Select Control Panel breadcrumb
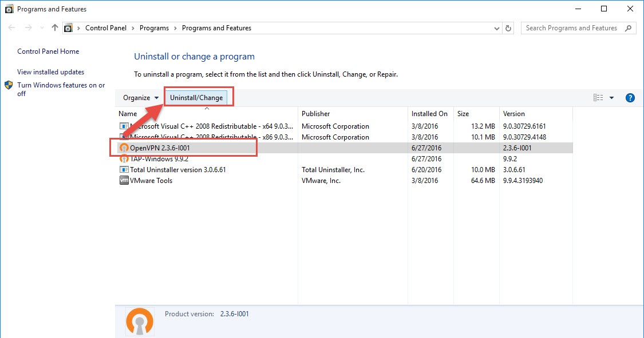 (106, 28)
